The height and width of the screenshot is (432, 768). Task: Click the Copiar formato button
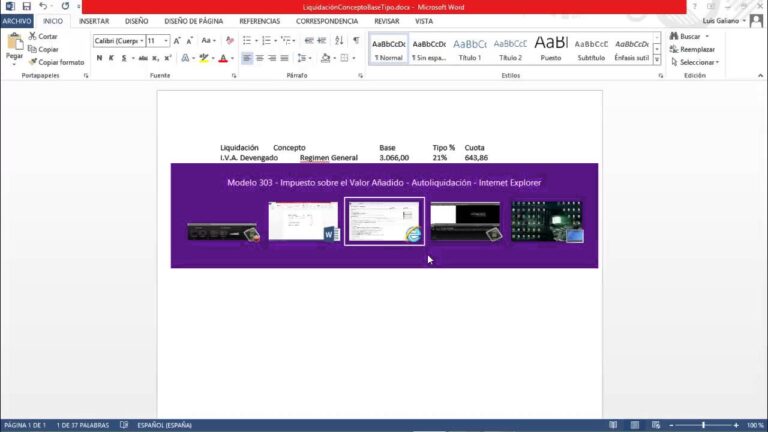pos(56,62)
